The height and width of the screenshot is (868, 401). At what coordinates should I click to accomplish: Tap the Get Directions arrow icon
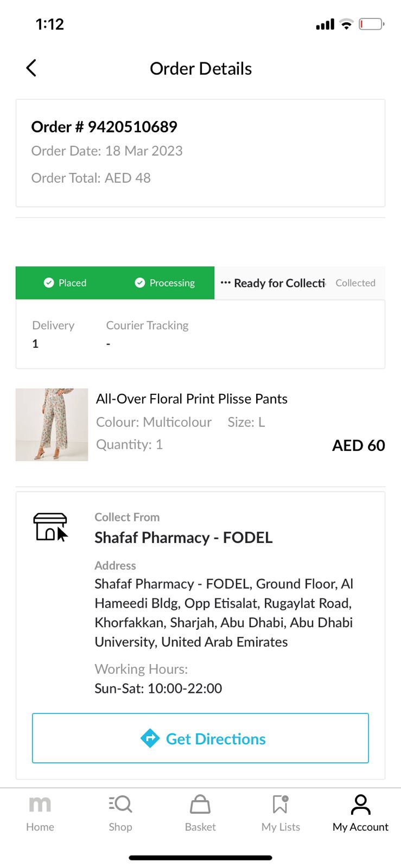pos(150,738)
